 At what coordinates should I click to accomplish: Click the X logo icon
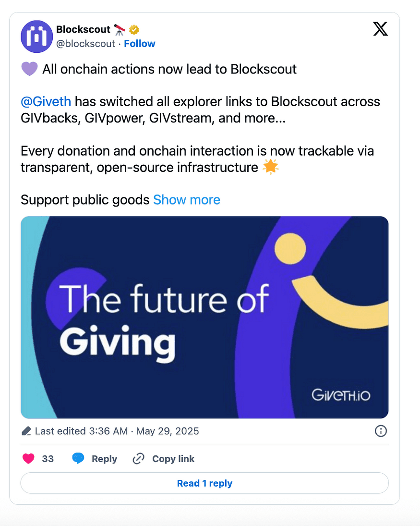click(x=381, y=29)
